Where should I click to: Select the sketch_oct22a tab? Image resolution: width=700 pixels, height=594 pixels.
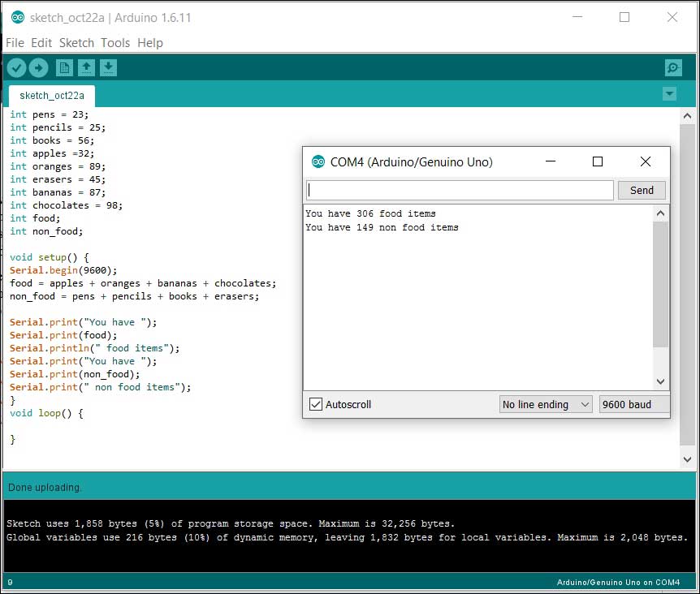pos(52,96)
